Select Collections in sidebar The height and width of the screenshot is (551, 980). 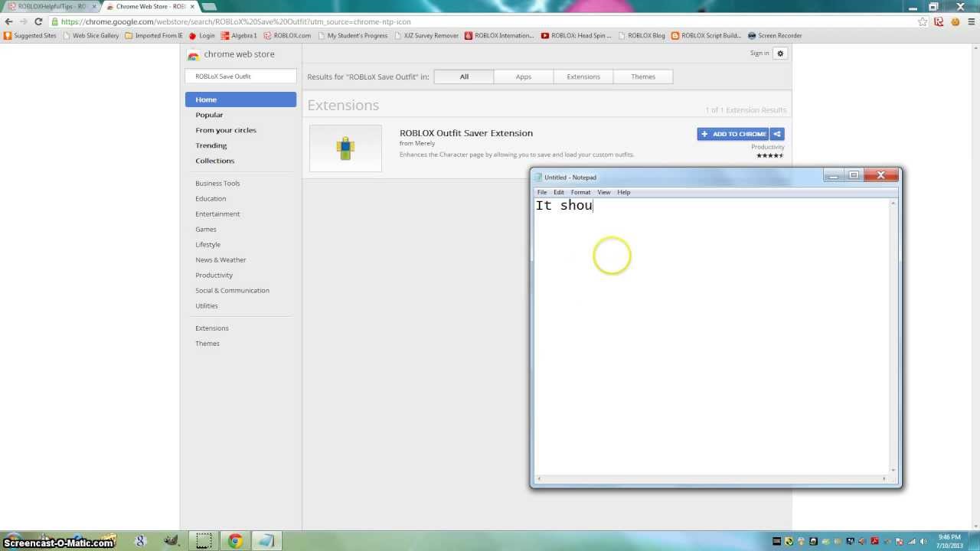215,161
